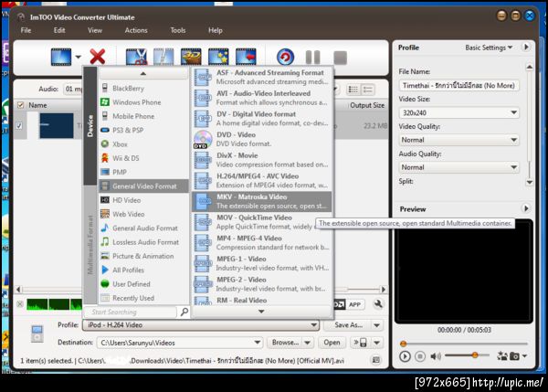The height and width of the screenshot is (392, 548).
Task: Click the File Name input field
Action: pos(458,86)
